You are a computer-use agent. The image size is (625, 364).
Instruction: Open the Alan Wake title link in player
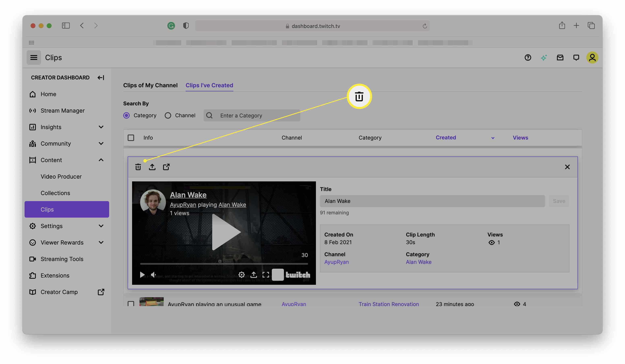point(188,195)
